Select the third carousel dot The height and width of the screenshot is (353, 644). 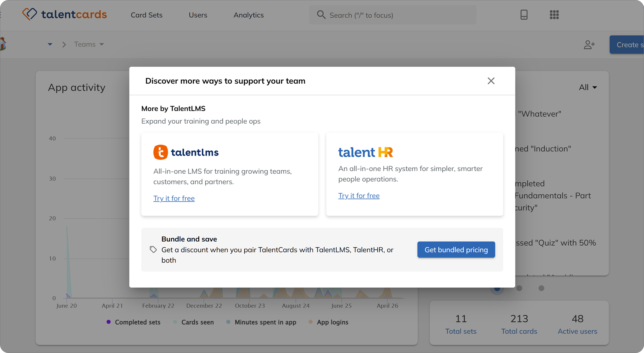541,288
